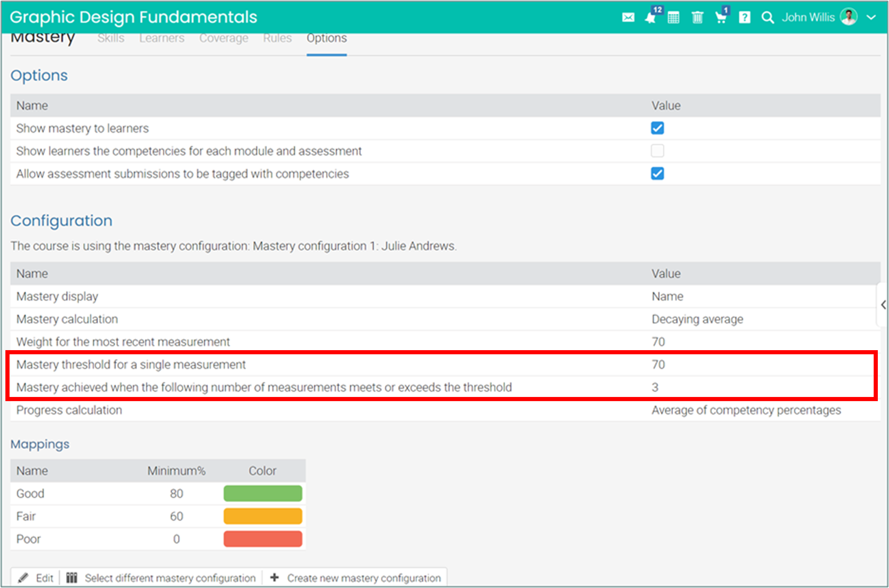Click the search magnifier icon
This screenshot has width=889, height=588.
pyautogui.click(x=767, y=17)
